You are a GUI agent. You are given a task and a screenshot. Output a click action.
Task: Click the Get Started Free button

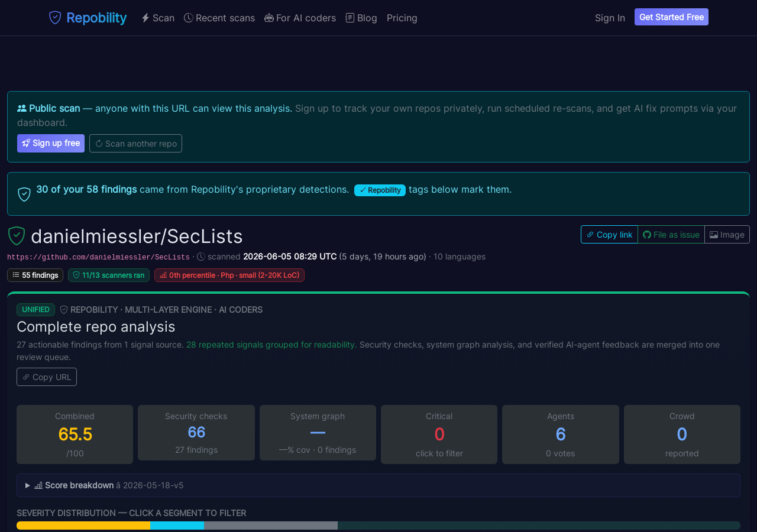click(671, 17)
